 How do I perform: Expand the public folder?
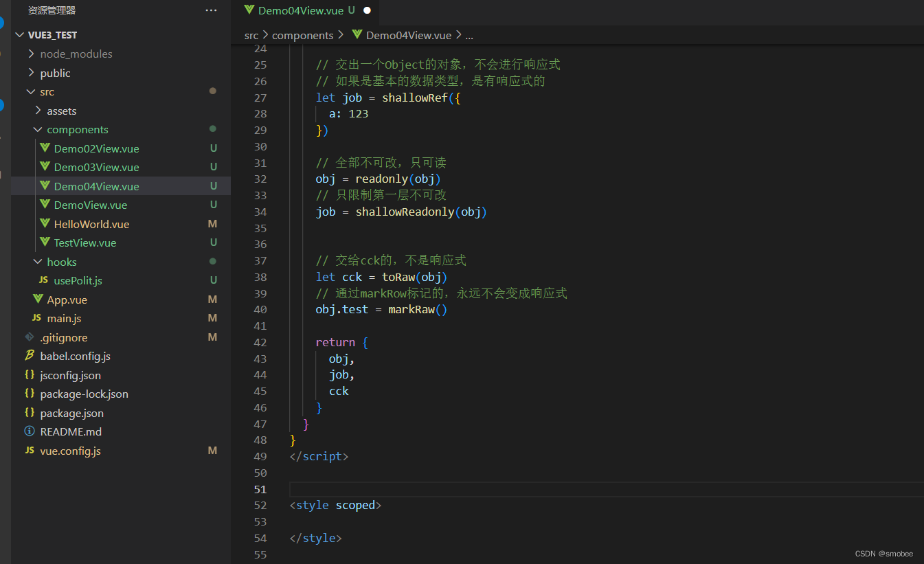pyautogui.click(x=31, y=73)
